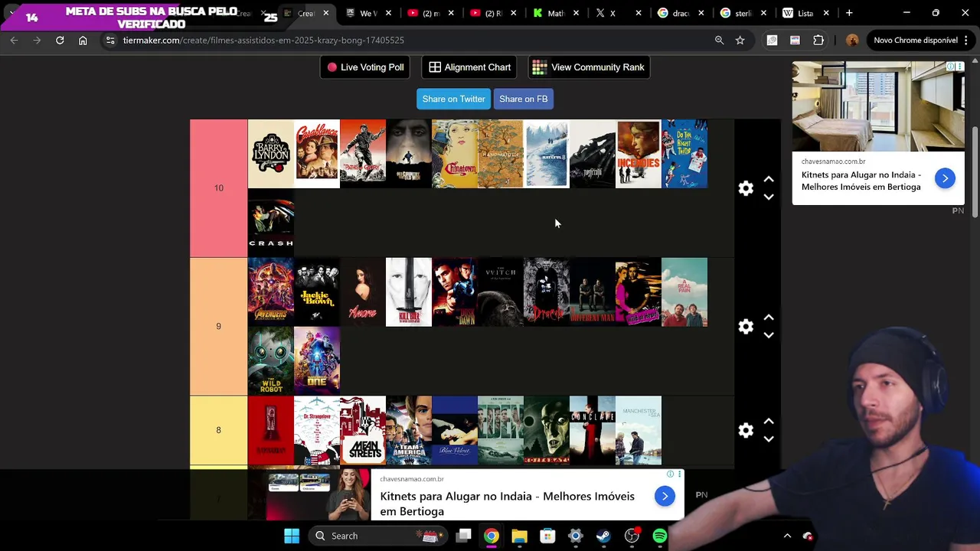The height and width of the screenshot is (551, 980).
Task: Move tier 10 row down with arrow
Action: tap(769, 197)
